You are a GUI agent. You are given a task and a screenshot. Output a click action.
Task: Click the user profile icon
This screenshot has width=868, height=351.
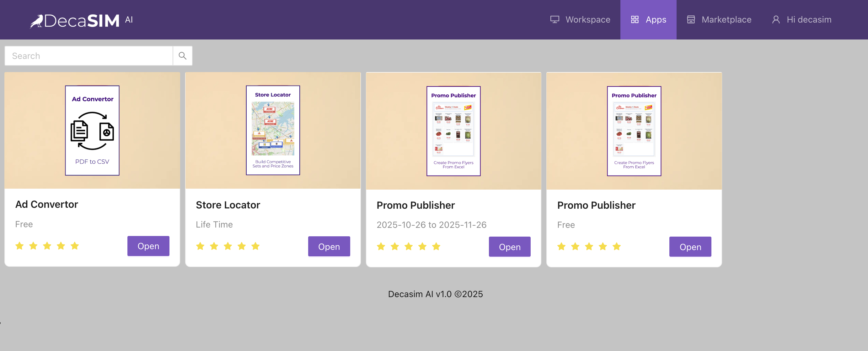tap(776, 19)
